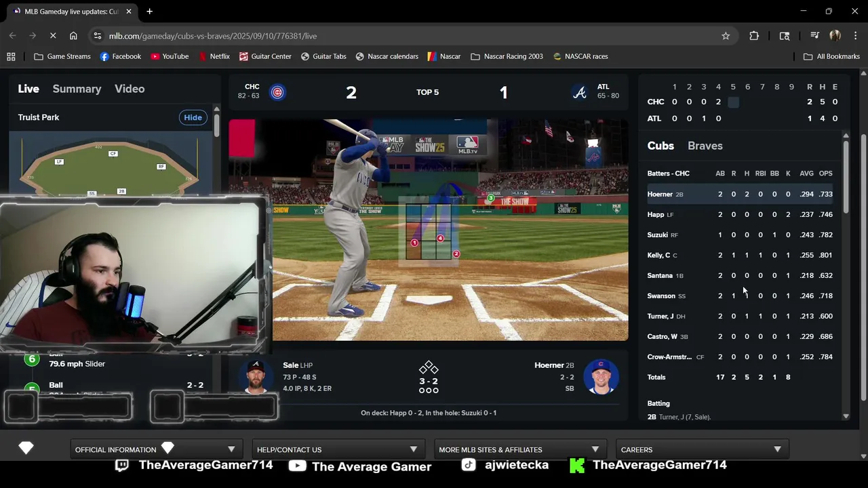Switch to the Live tab
This screenshot has height=488, width=868.
click(28, 89)
